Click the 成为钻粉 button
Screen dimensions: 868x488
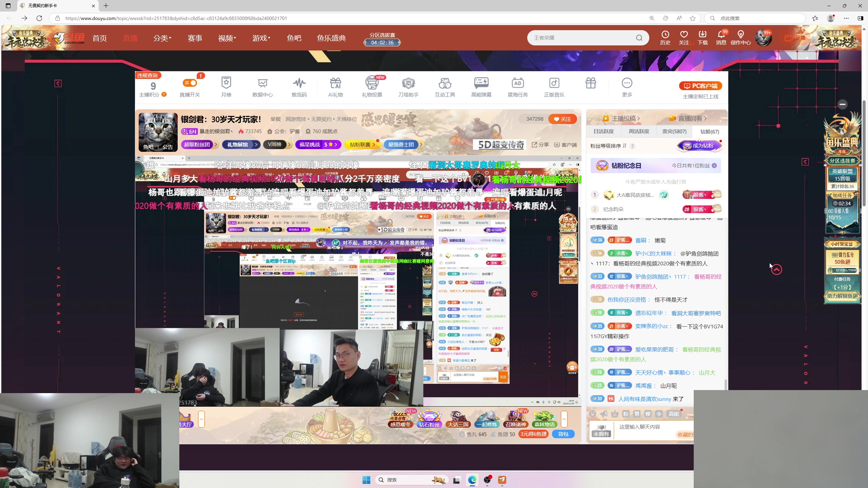click(x=700, y=146)
